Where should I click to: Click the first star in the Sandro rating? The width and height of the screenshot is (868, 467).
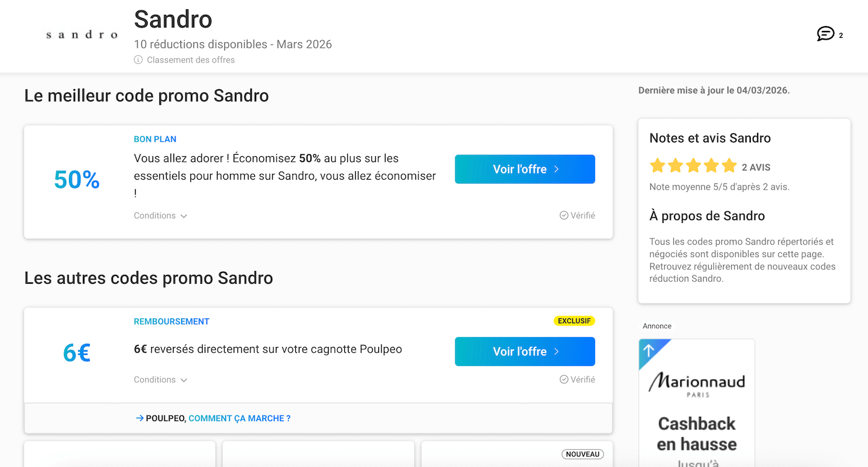click(x=657, y=165)
